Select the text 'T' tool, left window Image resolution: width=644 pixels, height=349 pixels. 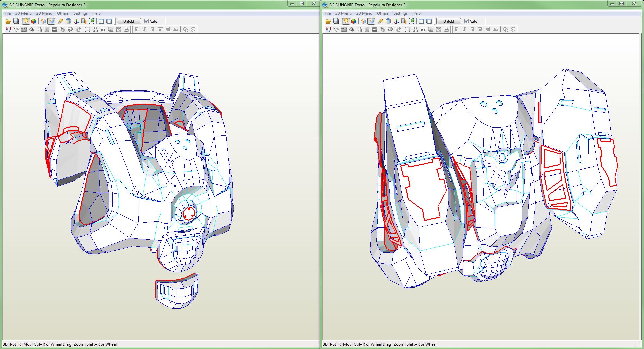(47, 30)
